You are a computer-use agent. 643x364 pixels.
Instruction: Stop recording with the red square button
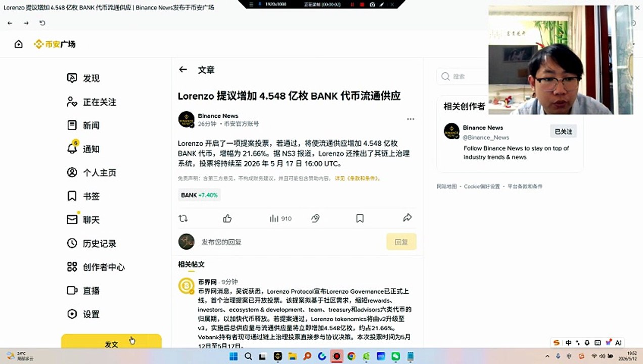[x=362, y=4]
